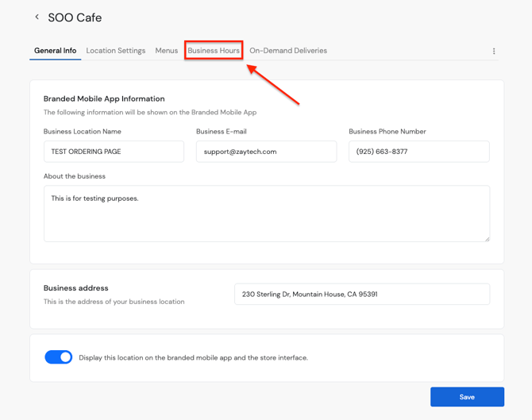Go to the Menus tab

pyautogui.click(x=167, y=51)
